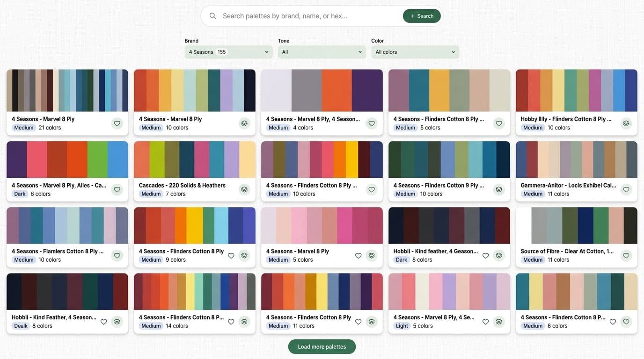This screenshot has width=644, height=359.
Task: Click layers icon on Flinders Cotton 11-colors card
Action: (372, 322)
